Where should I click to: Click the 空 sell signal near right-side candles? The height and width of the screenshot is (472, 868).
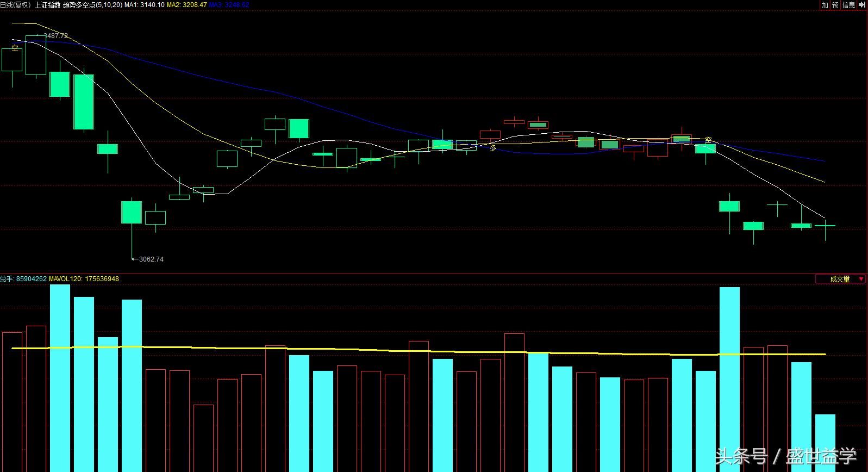pos(708,140)
